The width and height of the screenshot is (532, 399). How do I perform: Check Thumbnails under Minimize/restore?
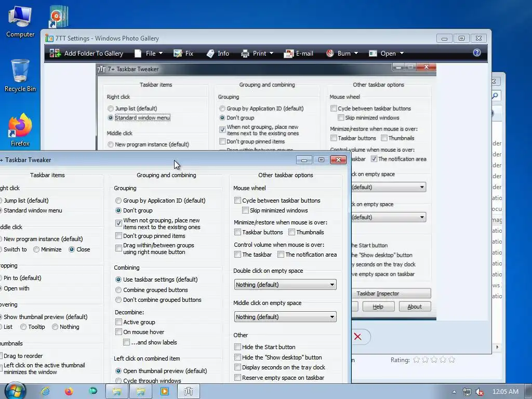click(x=291, y=232)
